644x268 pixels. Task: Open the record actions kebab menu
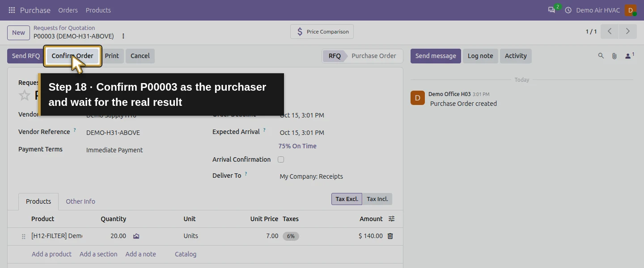tap(123, 36)
